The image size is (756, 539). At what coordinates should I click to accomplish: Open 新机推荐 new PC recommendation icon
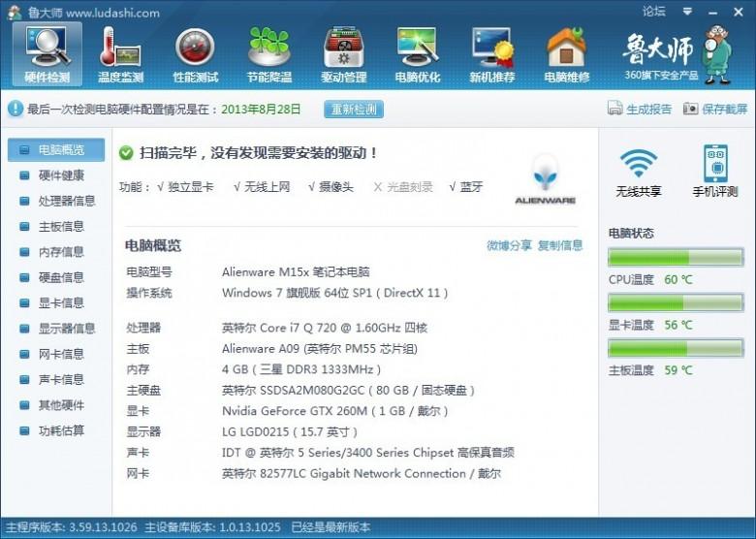[x=491, y=54]
